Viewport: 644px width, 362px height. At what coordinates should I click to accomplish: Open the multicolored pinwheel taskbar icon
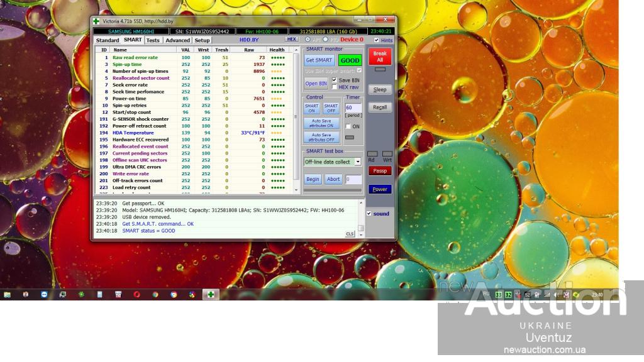(x=192, y=294)
